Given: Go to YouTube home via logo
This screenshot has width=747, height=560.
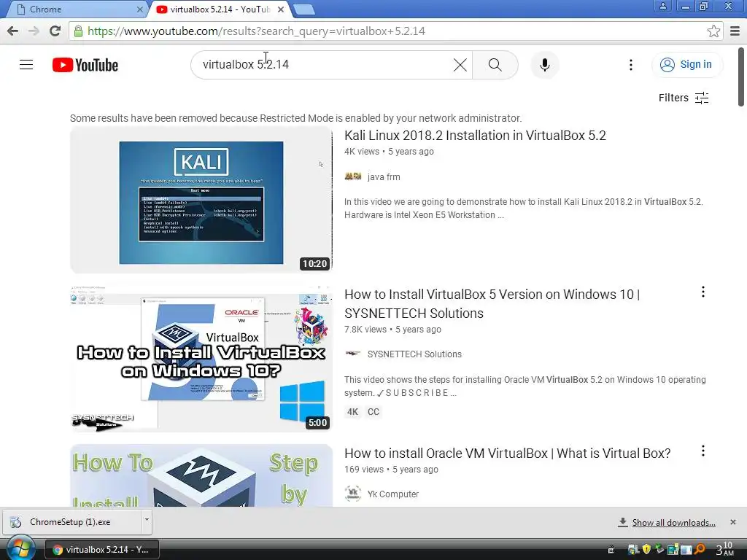Looking at the screenshot, I should point(85,65).
